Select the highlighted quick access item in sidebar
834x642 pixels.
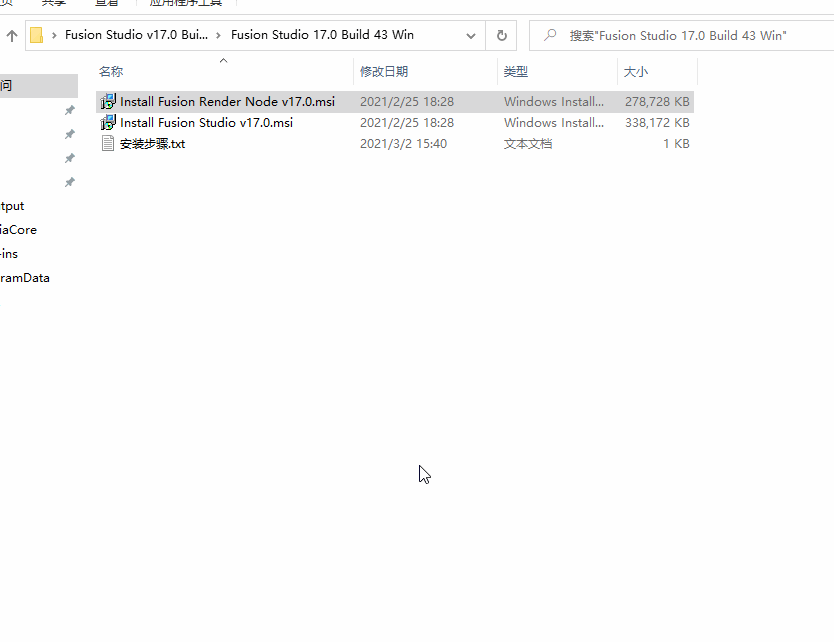point(39,86)
